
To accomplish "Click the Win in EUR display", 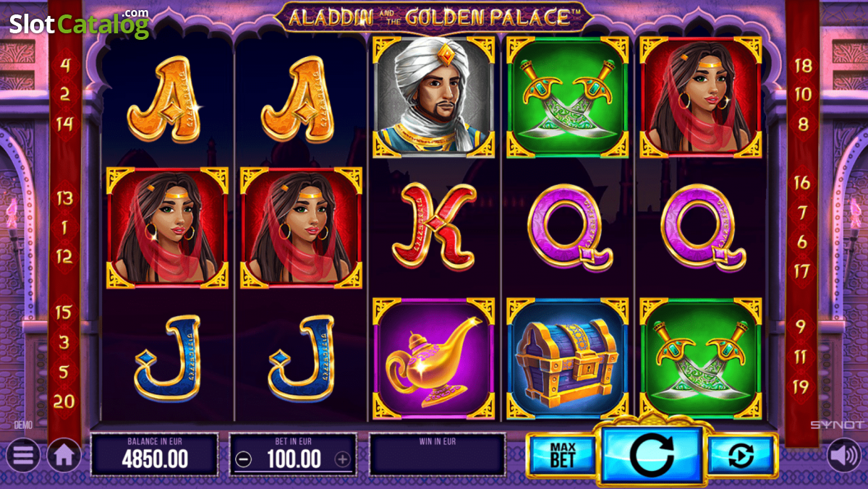I will tap(437, 454).
